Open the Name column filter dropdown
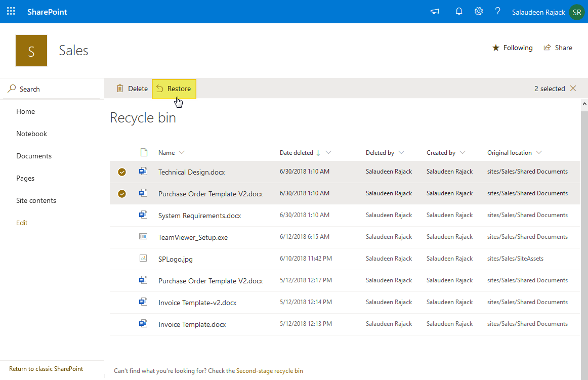 coord(182,152)
